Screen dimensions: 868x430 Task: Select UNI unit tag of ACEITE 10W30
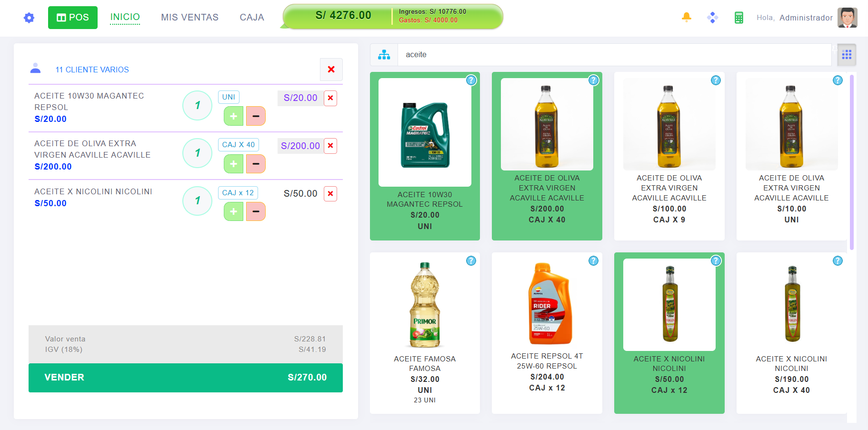pyautogui.click(x=229, y=97)
